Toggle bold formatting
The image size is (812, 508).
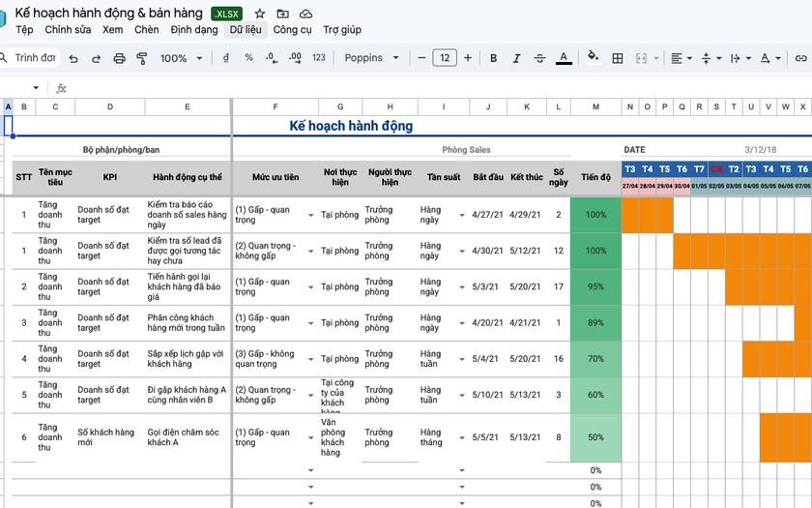(494, 58)
